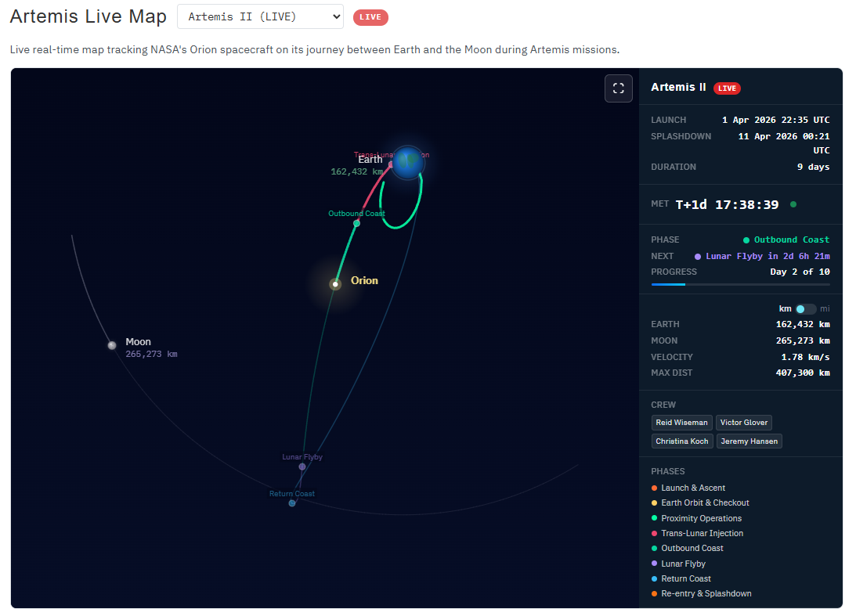
Task: Click the Orion spacecraft marker
Action: [x=335, y=284]
